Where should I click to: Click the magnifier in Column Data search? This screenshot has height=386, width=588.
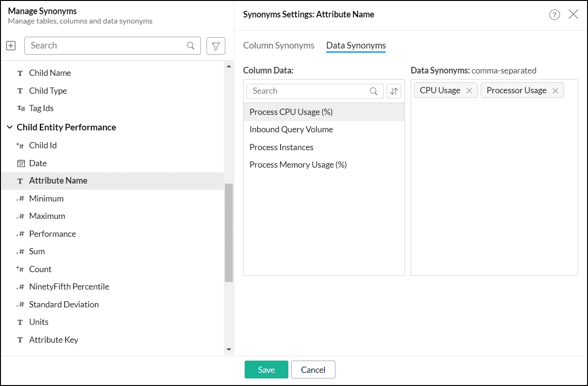point(373,91)
